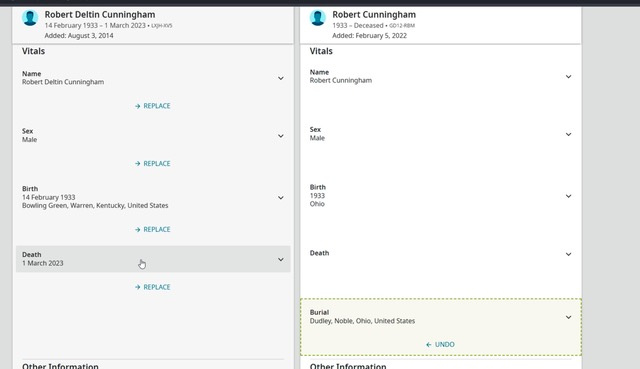640x369 pixels.
Task: Select the left 'Death 1 March 2023' row
Action: pyautogui.click(x=153, y=259)
